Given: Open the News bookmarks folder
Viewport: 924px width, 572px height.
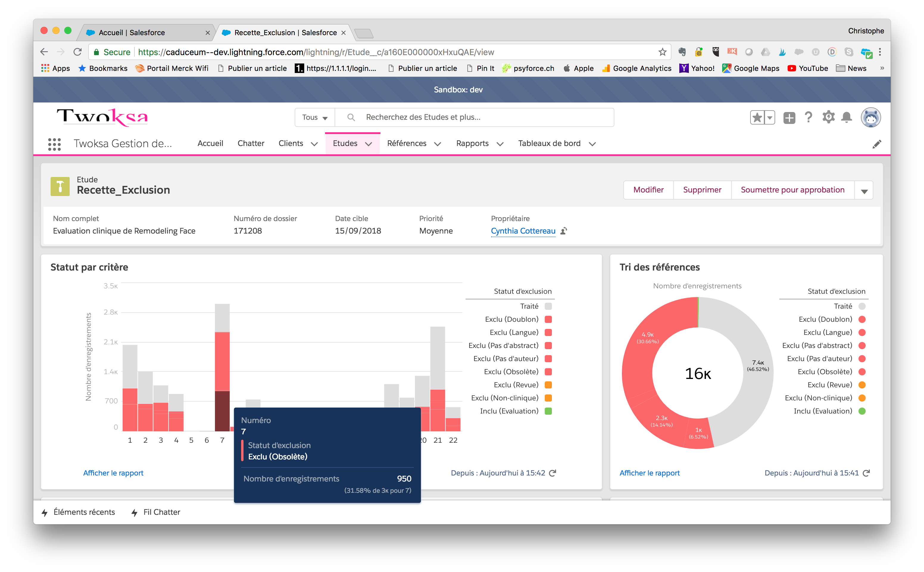Looking at the screenshot, I should pos(851,68).
